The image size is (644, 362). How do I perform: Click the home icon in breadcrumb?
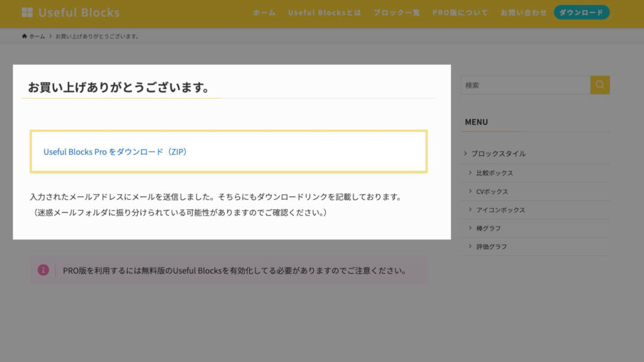coord(25,36)
